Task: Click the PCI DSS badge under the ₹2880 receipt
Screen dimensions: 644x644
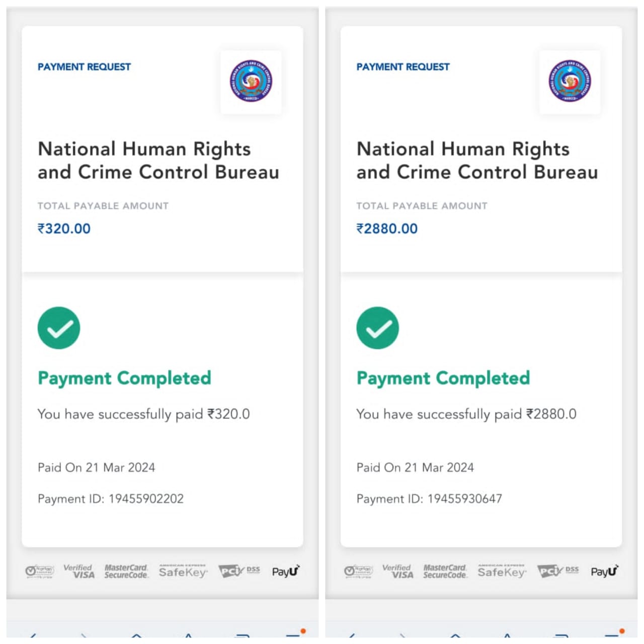Action: click(557, 571)
